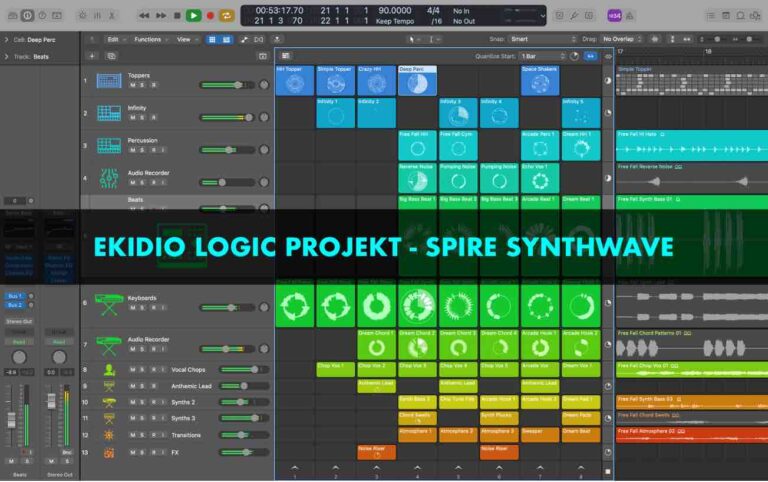Show the Tracks view button
Viewport: 768px width, 482px height.
coord(226,39)
